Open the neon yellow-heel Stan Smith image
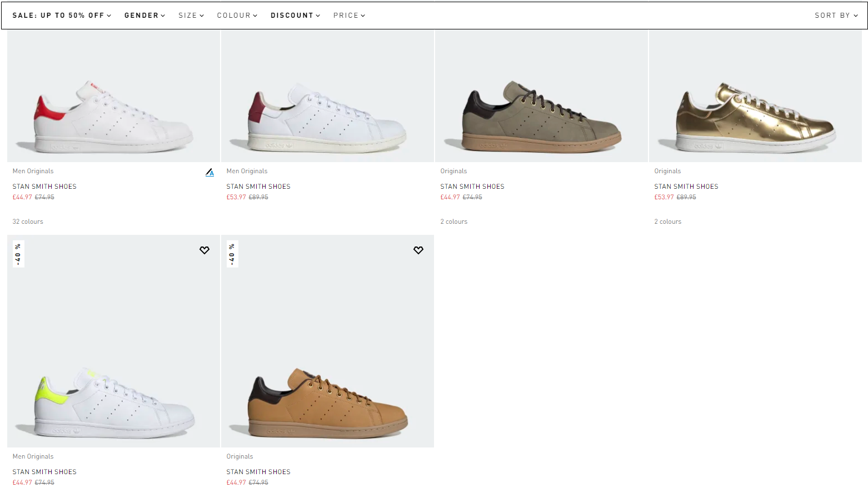The image size is (868, 503). click(x=113, y=341)
